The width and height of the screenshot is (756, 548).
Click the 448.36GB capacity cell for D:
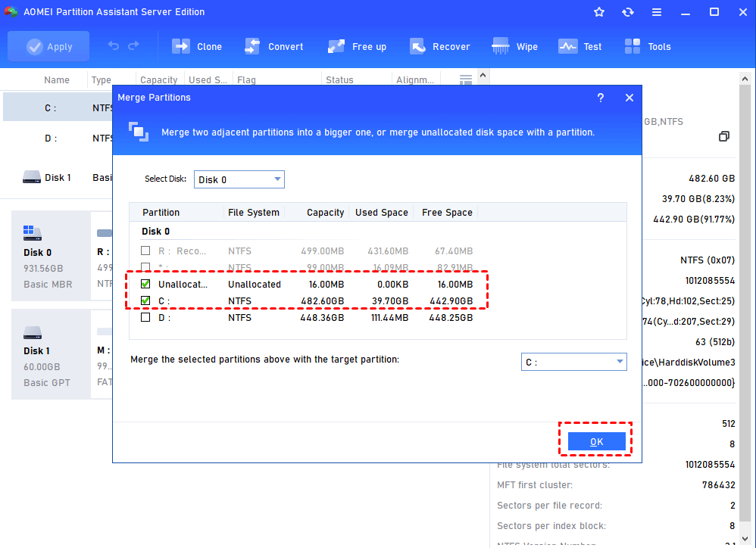[322, 318]
